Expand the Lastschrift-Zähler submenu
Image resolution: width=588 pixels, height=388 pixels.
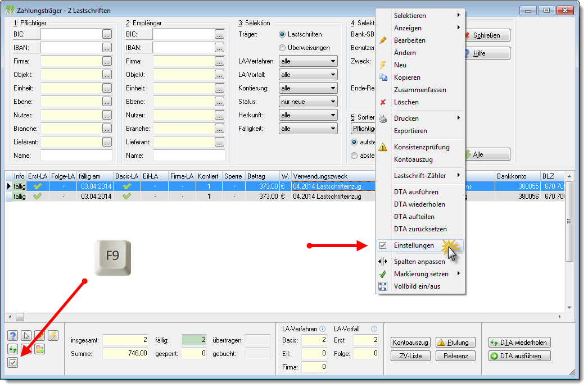pyautogui.click(x=420, y=175)
